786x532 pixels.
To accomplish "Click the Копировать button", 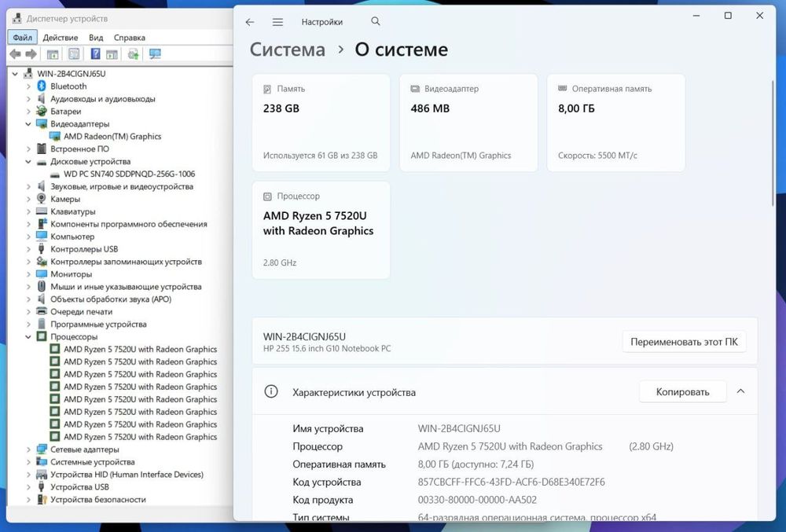I will (x=682, y=392).
